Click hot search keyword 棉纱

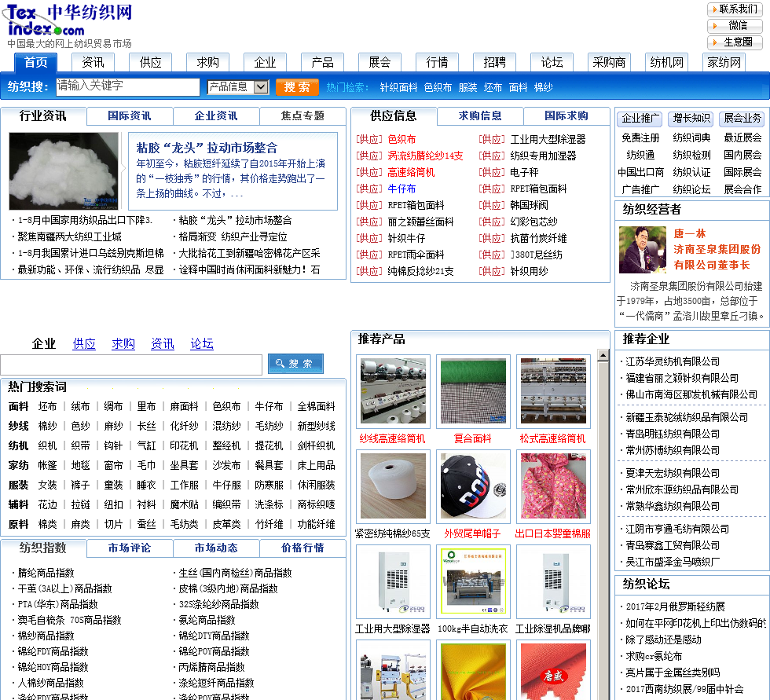point(543,87)
